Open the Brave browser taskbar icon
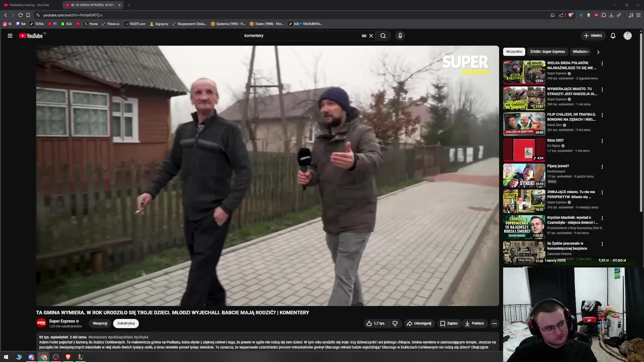The image size is (644, 362). [68, 357]
